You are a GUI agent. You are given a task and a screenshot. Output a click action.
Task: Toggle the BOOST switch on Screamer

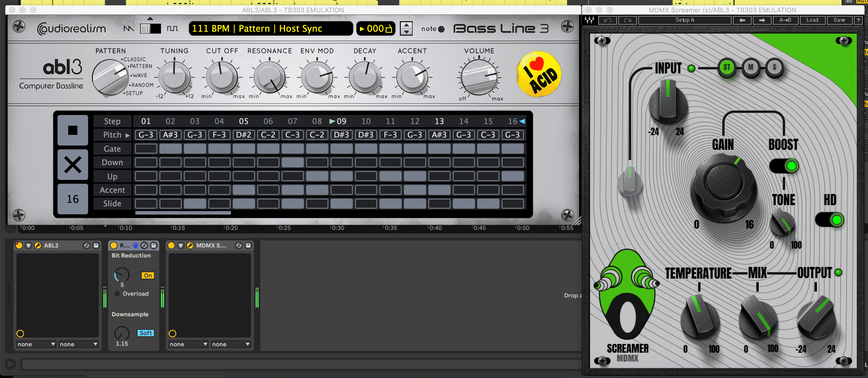tap(784, 165)
